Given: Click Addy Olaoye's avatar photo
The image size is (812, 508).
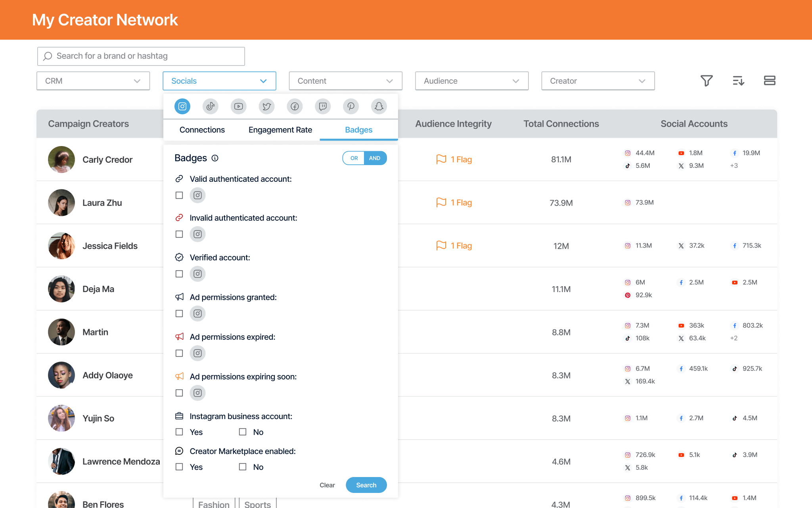Looking at the screenshot, I should [x=61, y=375].
